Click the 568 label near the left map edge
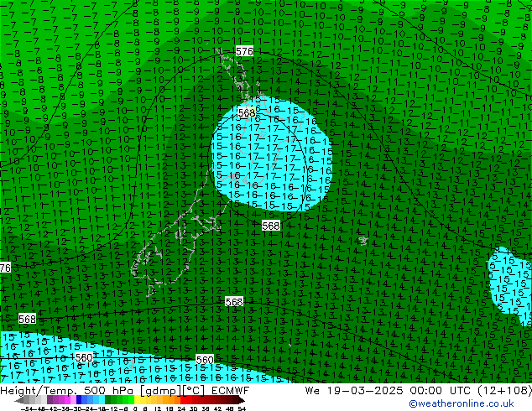532x411 pixels. pos(27,319)
